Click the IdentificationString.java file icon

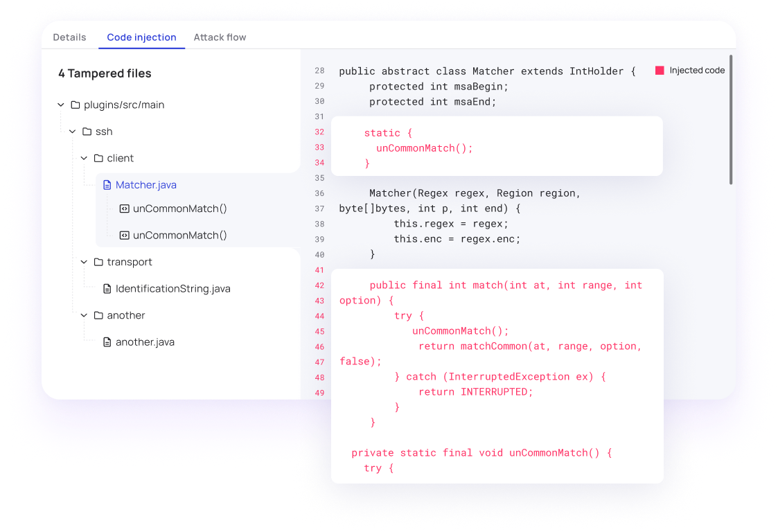pos(107,289)
